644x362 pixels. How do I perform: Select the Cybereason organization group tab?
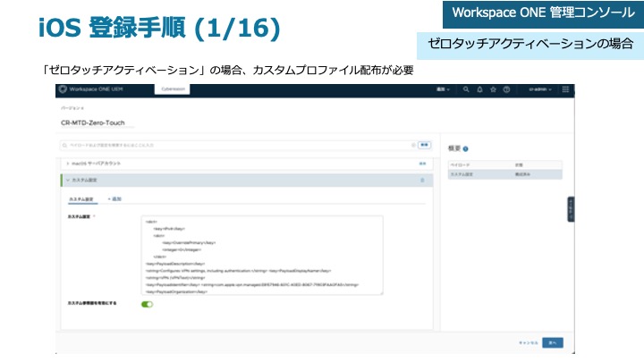click(x=173, y=89)
